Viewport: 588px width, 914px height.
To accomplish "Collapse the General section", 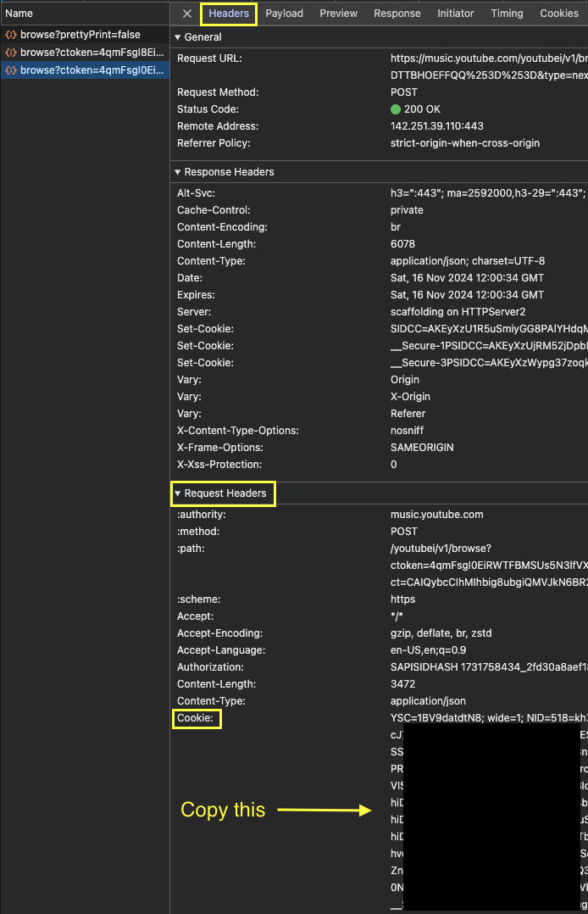I will (178, 37).
